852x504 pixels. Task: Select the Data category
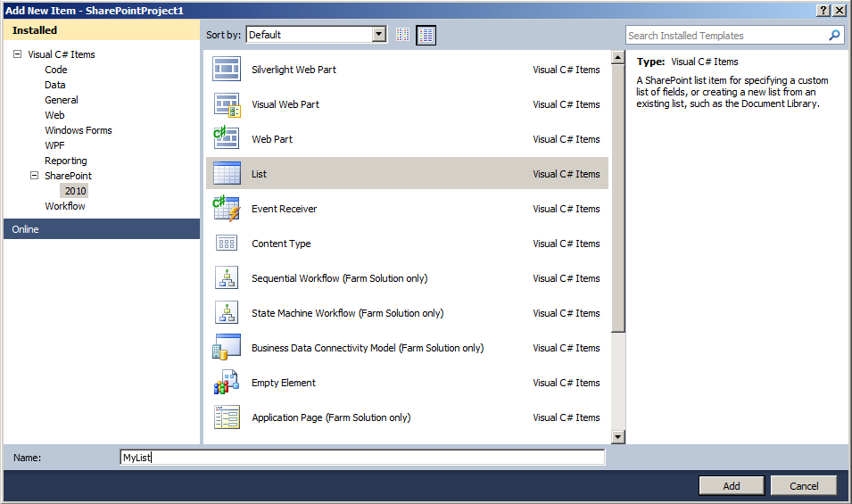point(55,85)
